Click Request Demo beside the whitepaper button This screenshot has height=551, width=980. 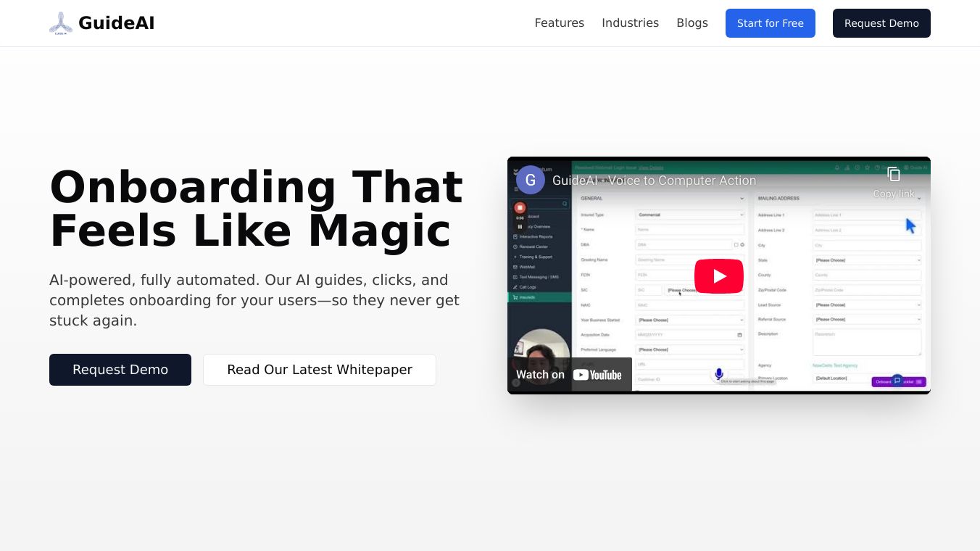pyautogui.click(x=120, y=370)
